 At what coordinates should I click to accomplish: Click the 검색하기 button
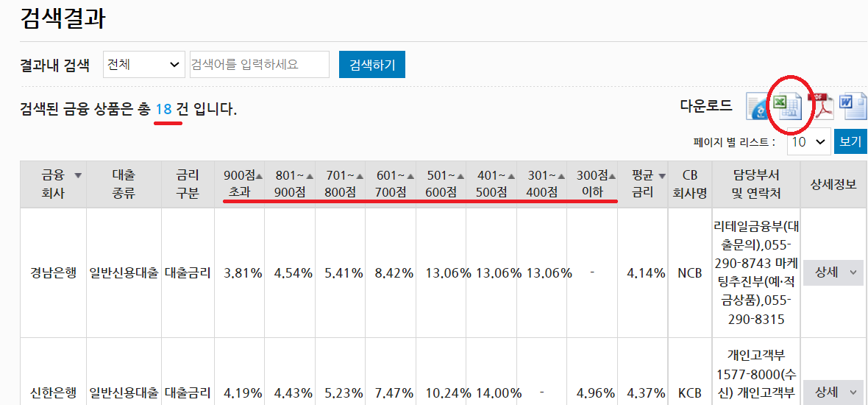pyautogui.click(x=372, y=65)
